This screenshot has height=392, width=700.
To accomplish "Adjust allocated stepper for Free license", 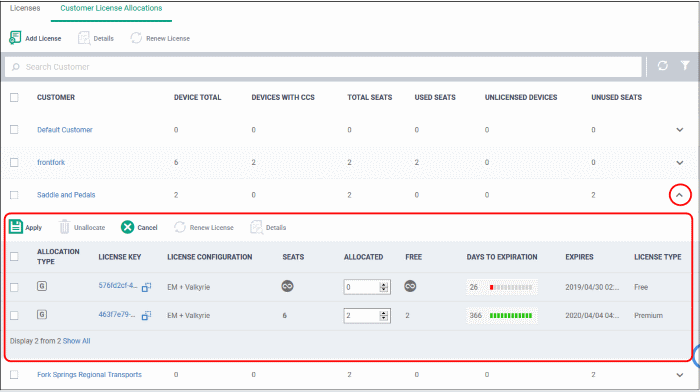I will click(383, 287).
